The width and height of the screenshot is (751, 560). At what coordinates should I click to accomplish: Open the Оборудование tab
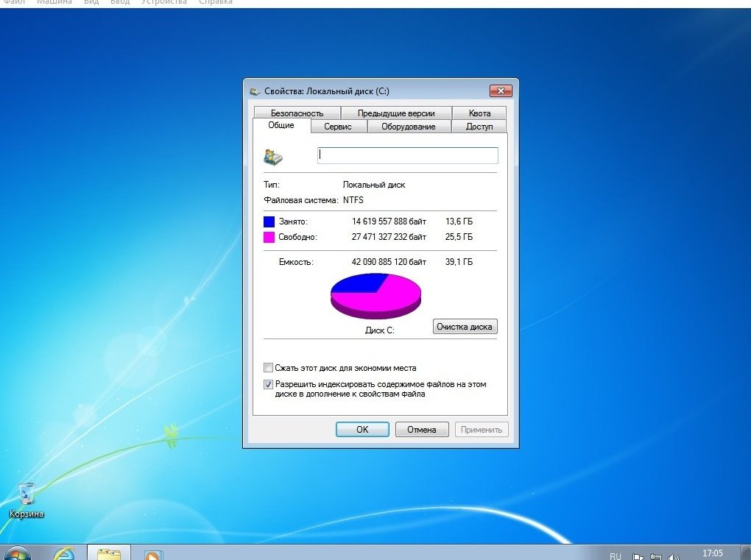(409, 127)
